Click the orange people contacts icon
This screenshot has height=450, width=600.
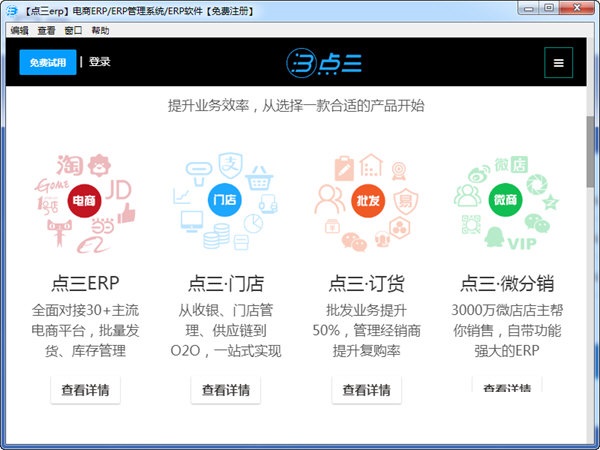click(329, 199)
